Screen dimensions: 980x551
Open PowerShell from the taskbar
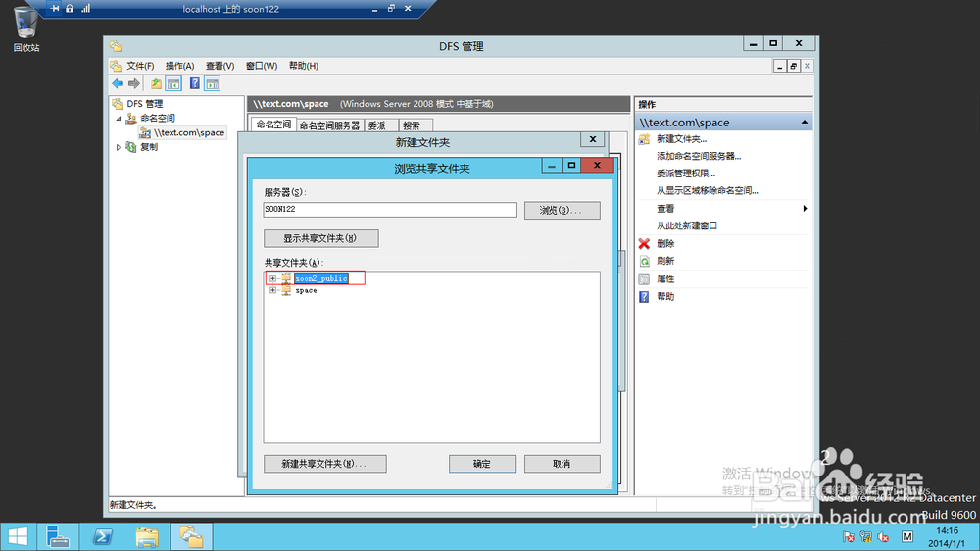[x=103, y=536]
